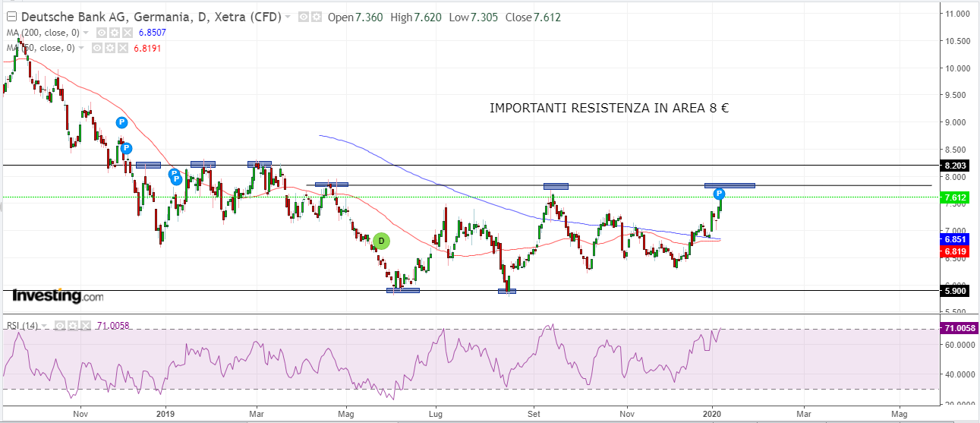
Task: Delete the MA 50 moving average
Action: point(121,48)
